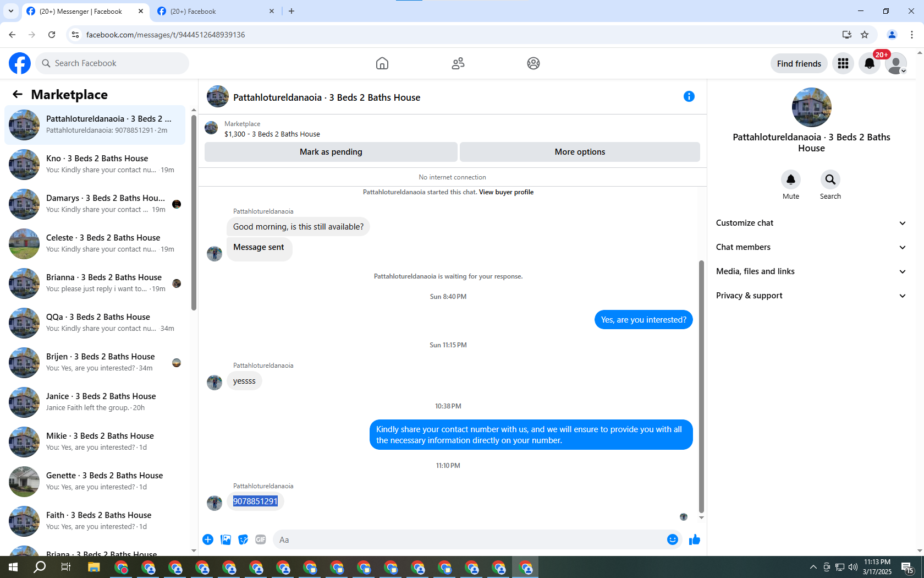Screen dimensions: 924x578
Task: Focus the Search Facebook field
Action: pos(113,63)
